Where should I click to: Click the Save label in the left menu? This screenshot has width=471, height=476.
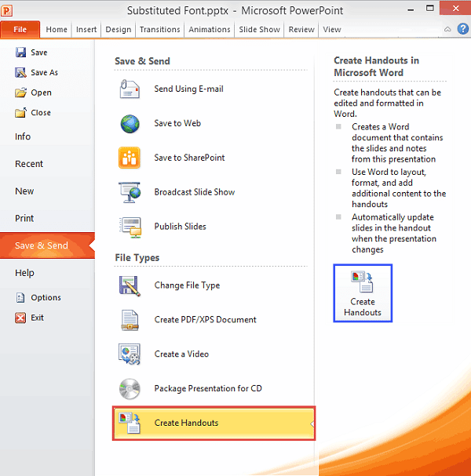(39, 53)
